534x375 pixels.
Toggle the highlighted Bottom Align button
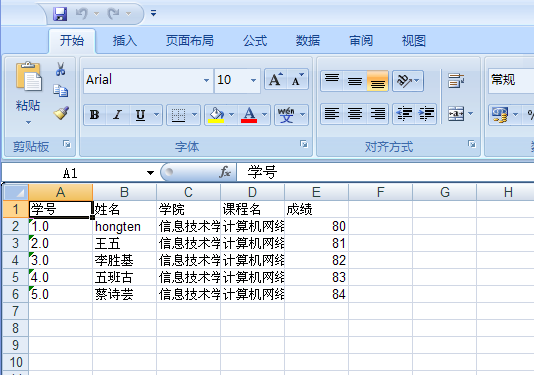click(x=378, y=81)
